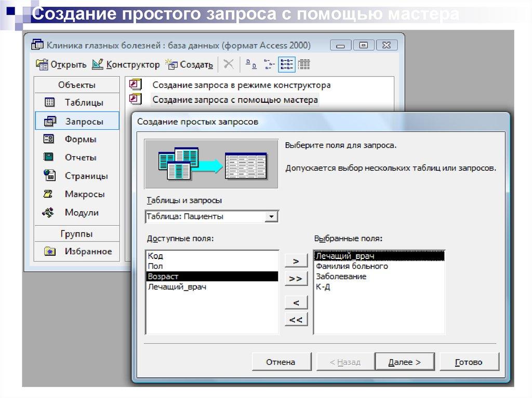Click Открыть in the database toolbar

click(x=61, y=65)
